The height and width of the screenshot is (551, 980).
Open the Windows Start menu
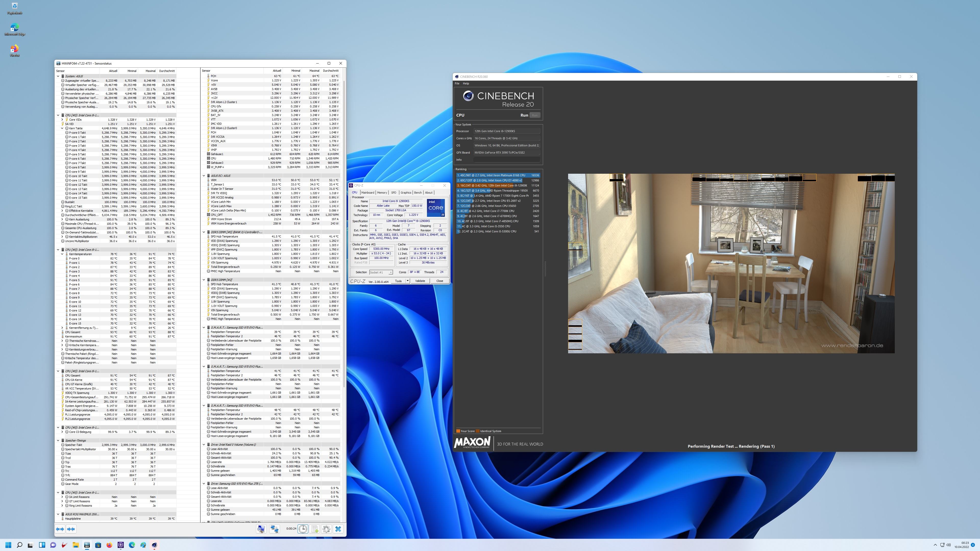(x=8, y=545)
